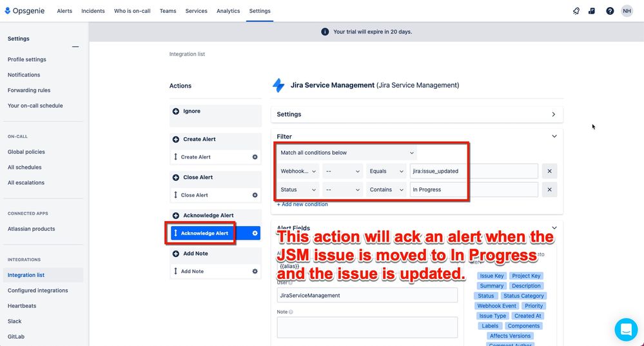Screen dimensions: 644x346
Task: Add a new Add Note action plus icon
Action: click(176, 254)
